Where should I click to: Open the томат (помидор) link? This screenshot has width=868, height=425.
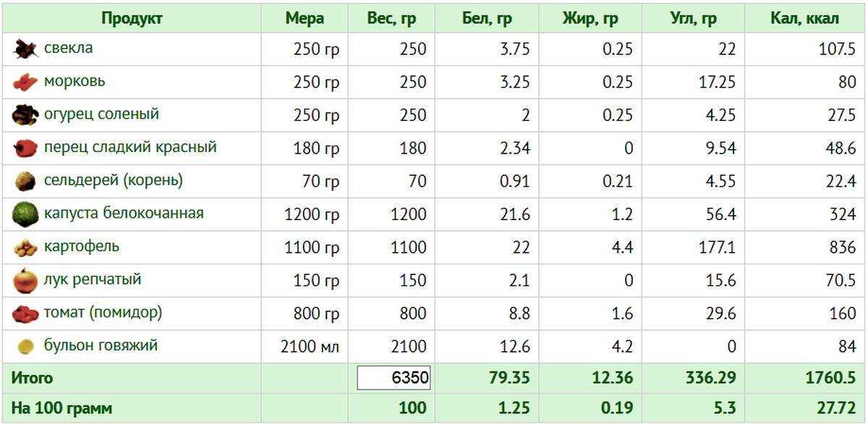click(x=103, y=313)
